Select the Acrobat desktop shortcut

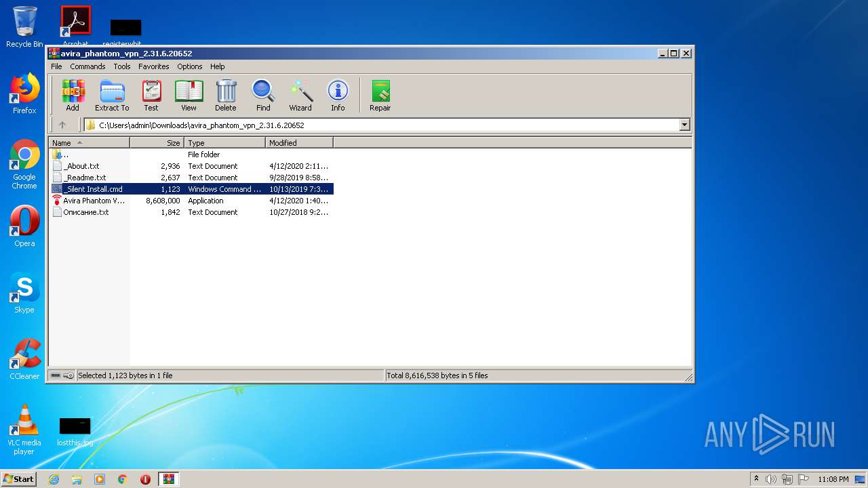76,26
